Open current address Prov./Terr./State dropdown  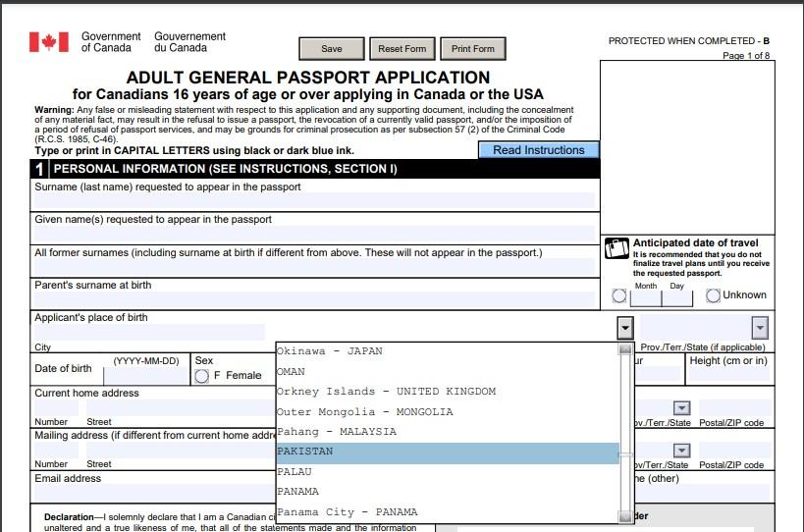coord(681,408)
